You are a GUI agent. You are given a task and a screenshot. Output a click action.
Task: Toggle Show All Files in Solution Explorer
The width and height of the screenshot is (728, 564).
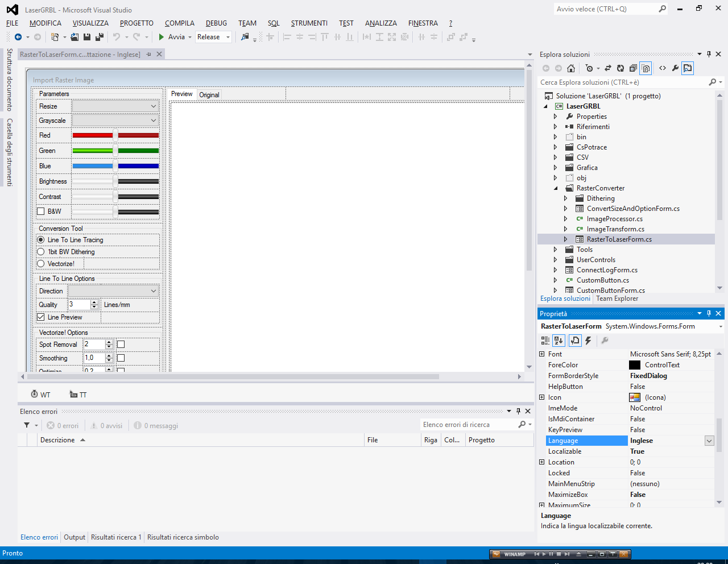pyautogui.click(x=646, y=68)
